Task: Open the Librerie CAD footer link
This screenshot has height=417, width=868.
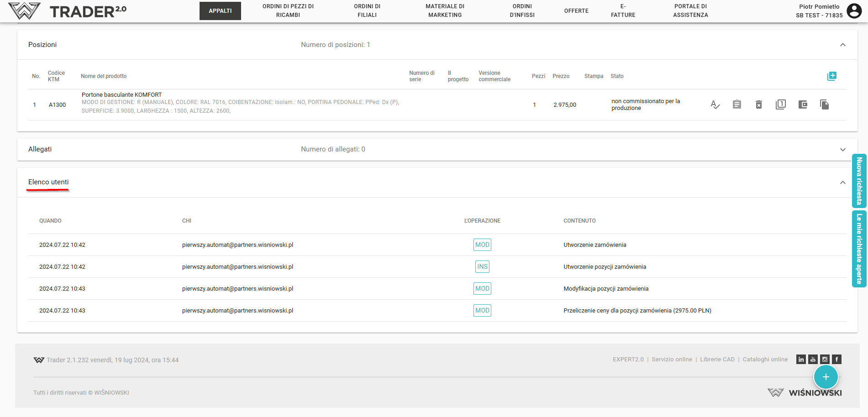Action: [x=717, y=360]
